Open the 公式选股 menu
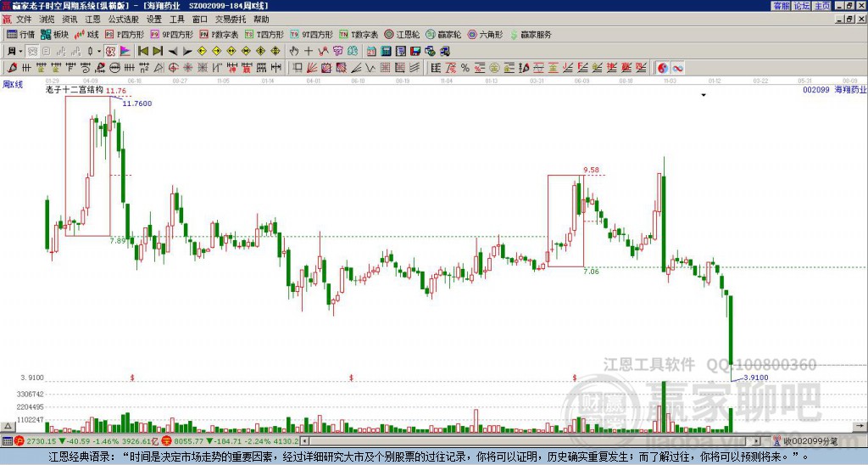Image resolution: width=868 pixels, height=465 pixels. (x=124, y=20)
